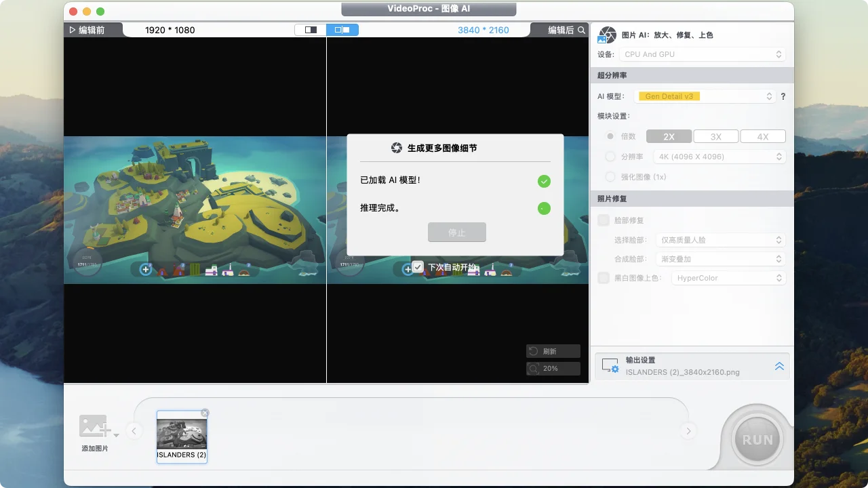This screenshot has width=868, height=488.
Task: Choose the 3X scale button
Action: 716,136
